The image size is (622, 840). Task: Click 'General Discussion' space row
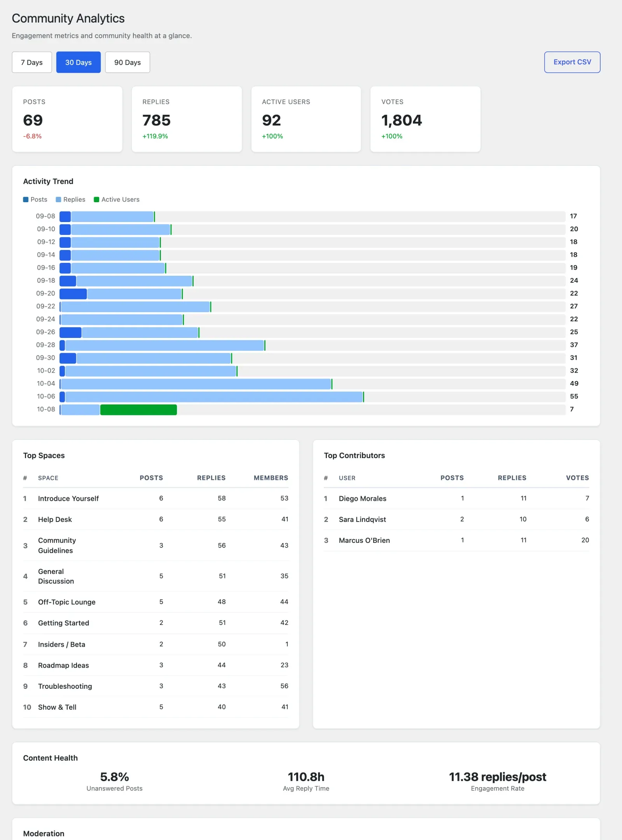pos(155,576)
